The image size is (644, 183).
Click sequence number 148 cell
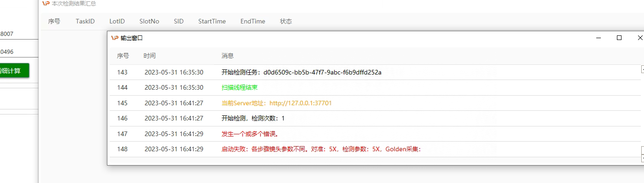point(122,149)
